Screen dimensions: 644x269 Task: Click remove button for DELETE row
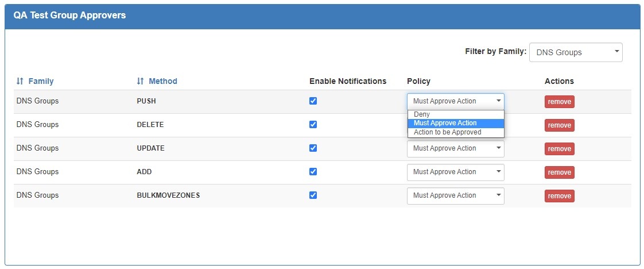point(559,125)
